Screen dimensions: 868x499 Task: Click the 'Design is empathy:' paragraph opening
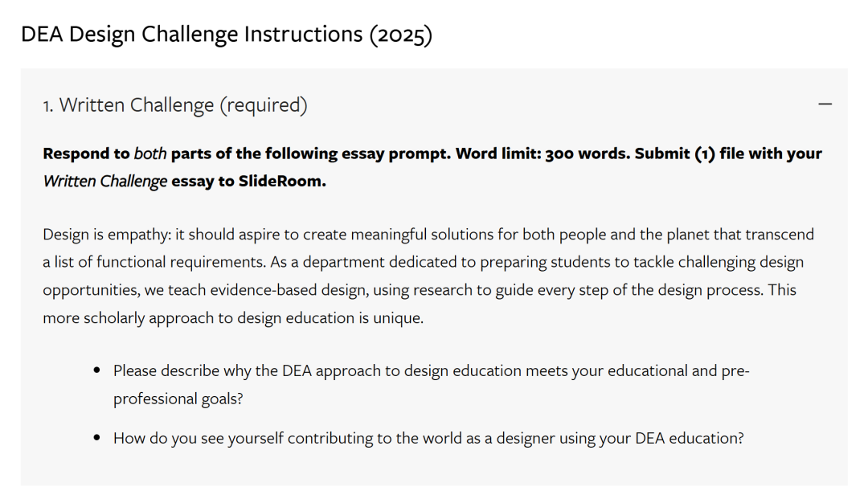[107, 235]
